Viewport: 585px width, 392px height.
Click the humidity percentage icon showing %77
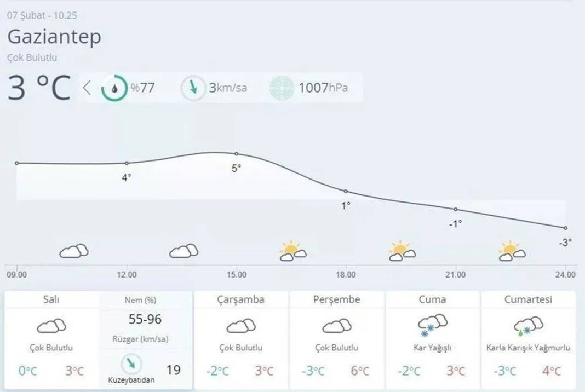click(x=114, y=87)
